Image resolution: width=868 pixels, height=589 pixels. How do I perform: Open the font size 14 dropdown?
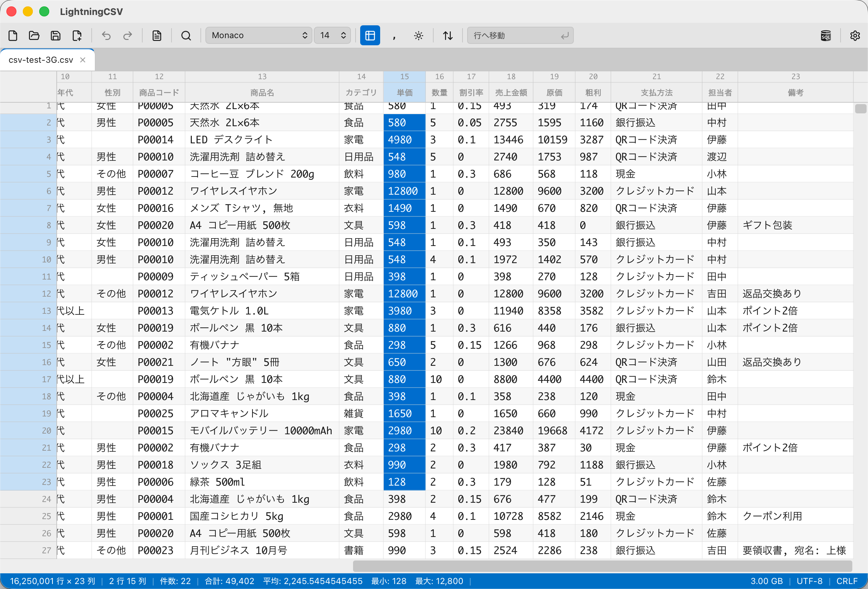332,36
